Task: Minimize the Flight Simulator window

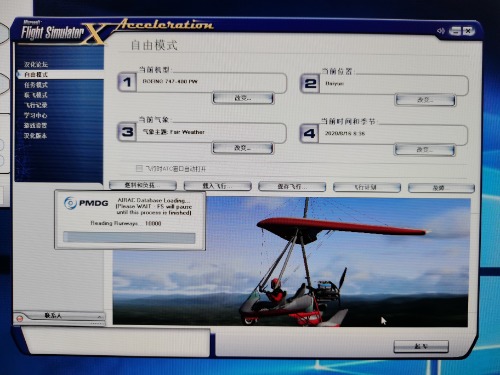Action: 455,31
